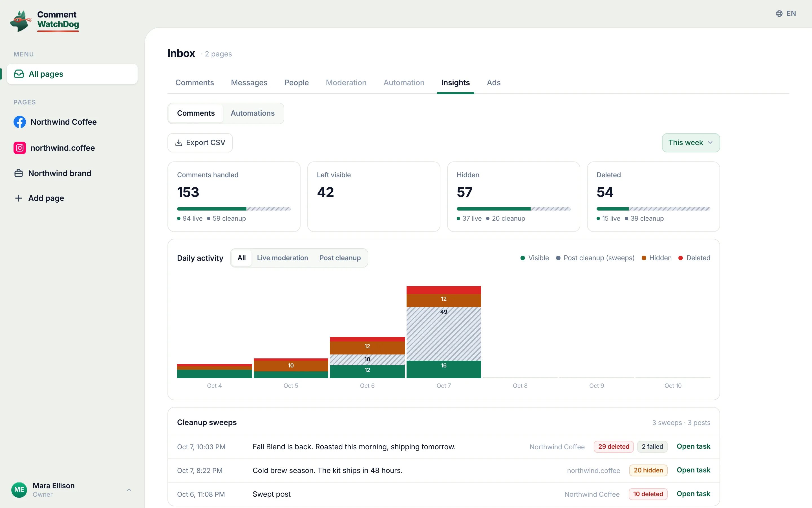
Task: Open the Moderation tab
Action: point(346,83)
